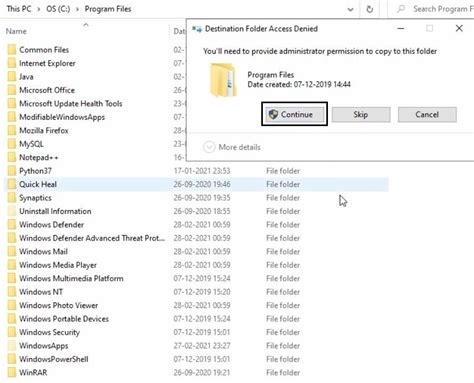Select Microsoft Update Health Tools folder icon
474x383 pixels.
[12, 103]
